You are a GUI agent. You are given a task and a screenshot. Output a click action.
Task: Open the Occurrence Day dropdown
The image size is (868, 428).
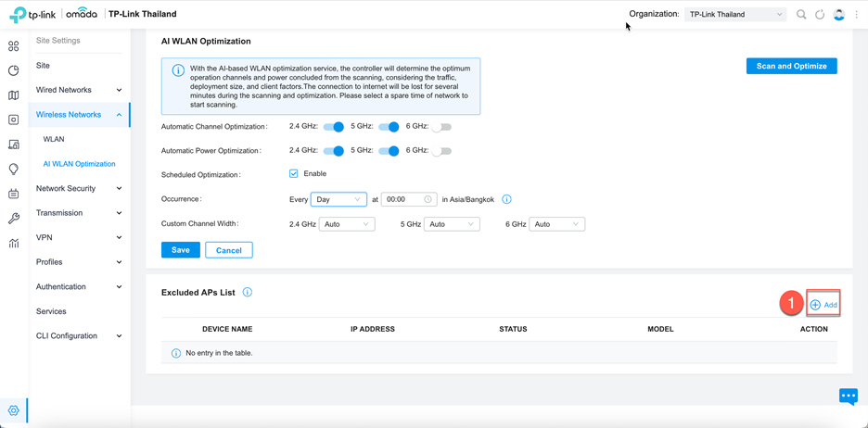(x=338, y=199)
